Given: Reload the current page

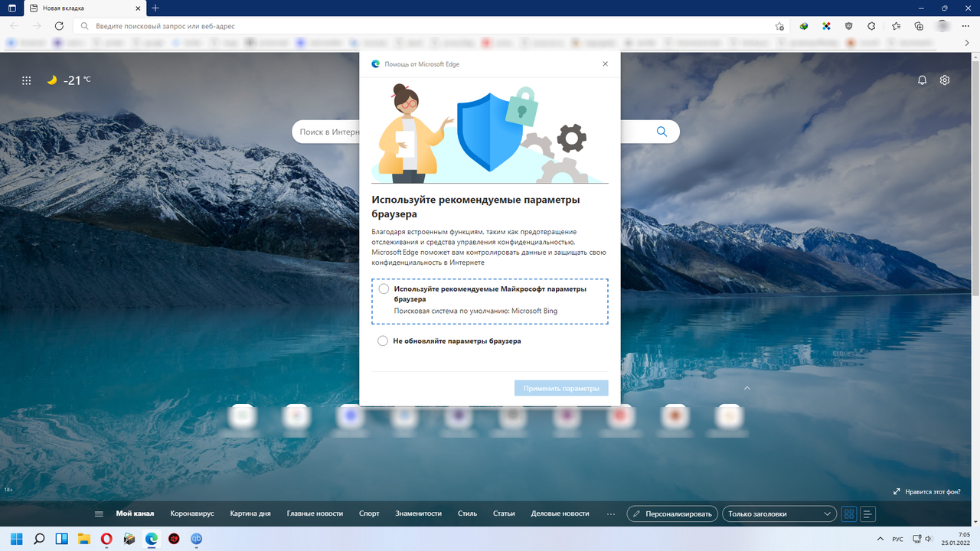Looking at the screenshot, I should coord(59,26).
